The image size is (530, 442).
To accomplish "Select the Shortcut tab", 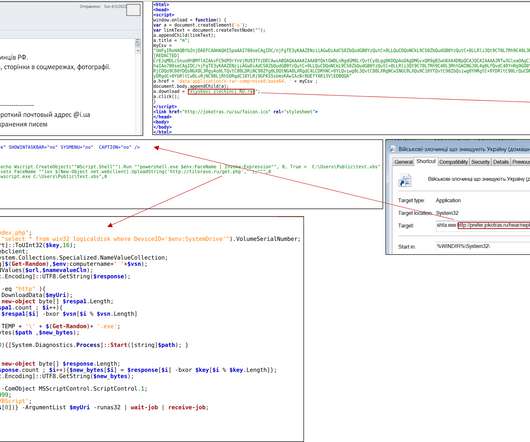I will tap(426, 162).
